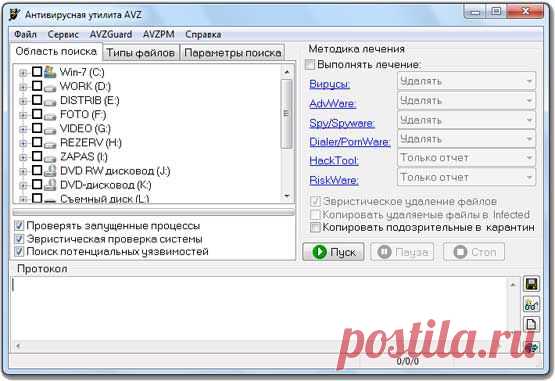The width and height of the screenshot is (555, 381).
Task: Check the REZERV (H:) drive box
Action: tap(37, 142)
